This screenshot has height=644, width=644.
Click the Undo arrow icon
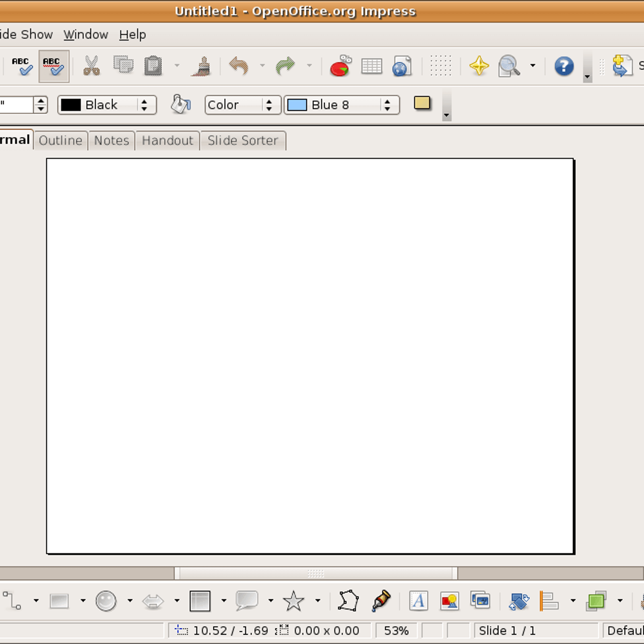239,66
